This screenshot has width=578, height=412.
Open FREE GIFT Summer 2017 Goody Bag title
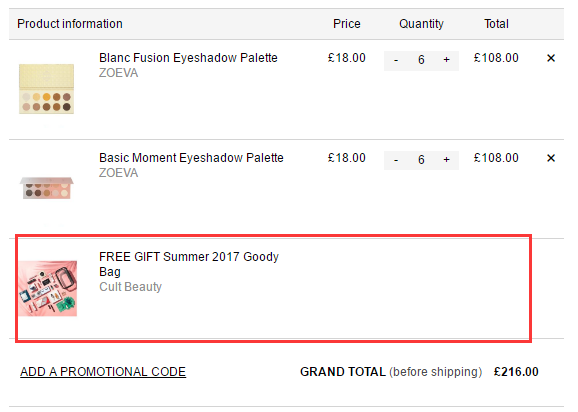[x=189, y=264]
